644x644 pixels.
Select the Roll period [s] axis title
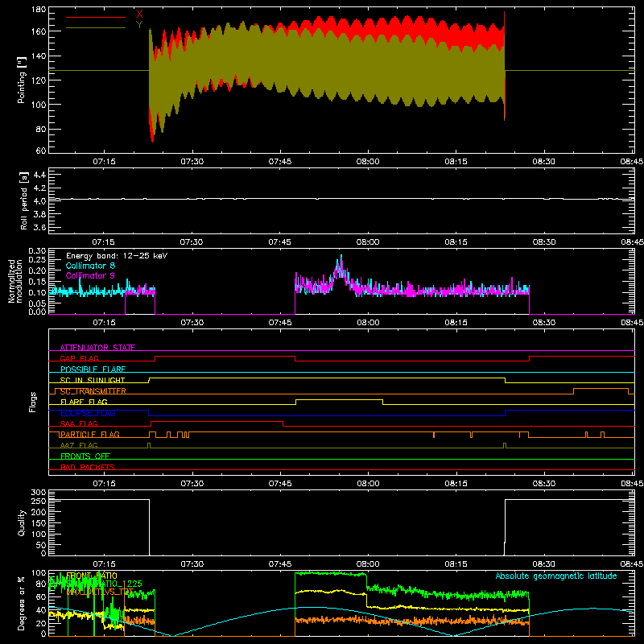pos(23,200)
